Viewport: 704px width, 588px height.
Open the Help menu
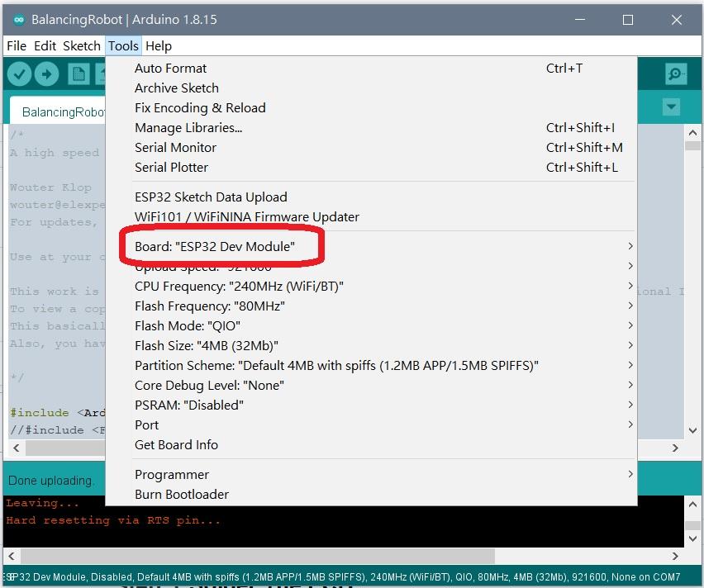(x=159, y=45)
